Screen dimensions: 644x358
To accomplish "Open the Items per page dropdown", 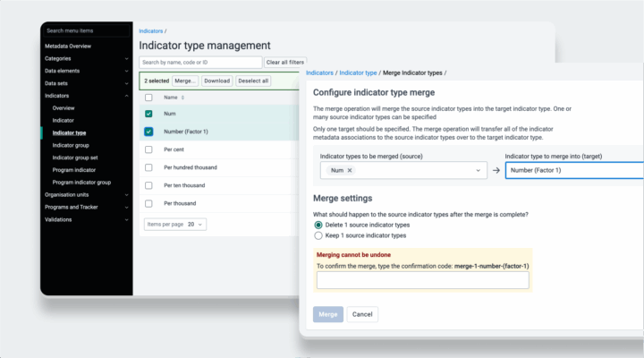I will pyautogui.click(x=175, y=225).
